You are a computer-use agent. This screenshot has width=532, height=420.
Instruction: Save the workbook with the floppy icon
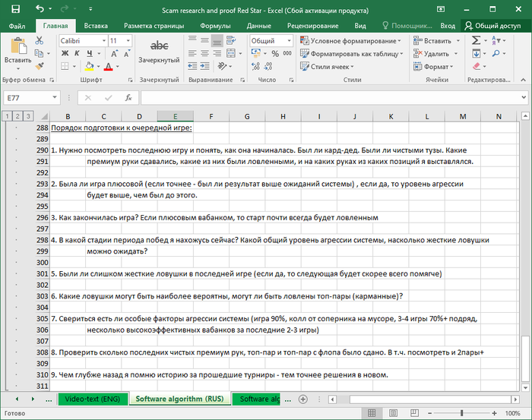coord(16,9)
